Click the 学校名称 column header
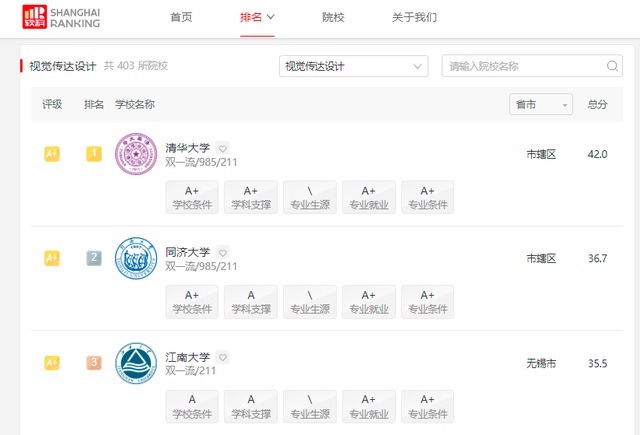The image size is (640, 435). [x=135, y=104]
